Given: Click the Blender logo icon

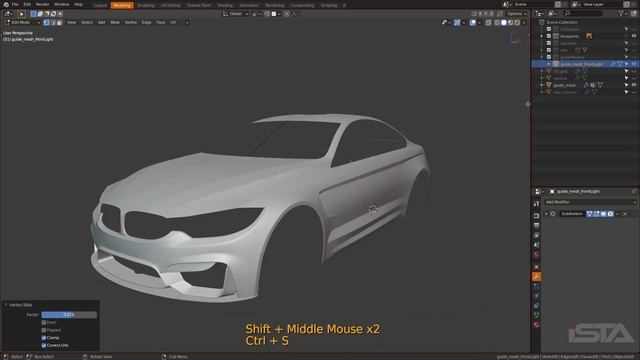Looking at the screenshot, I should 6,4.
